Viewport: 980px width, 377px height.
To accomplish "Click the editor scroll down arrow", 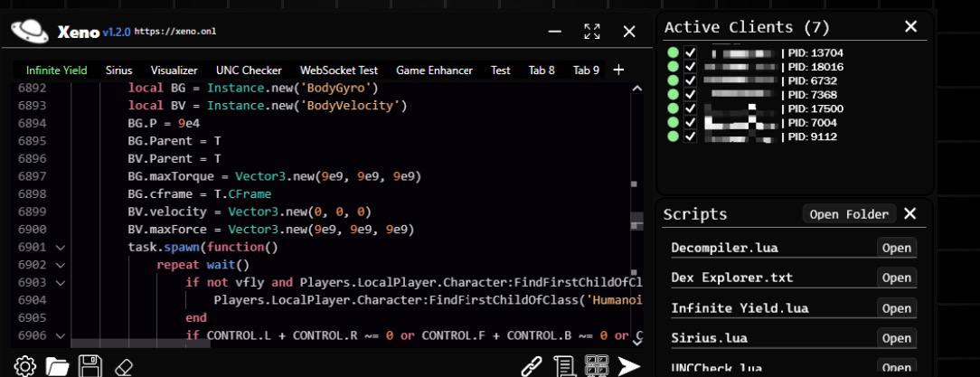I will tap(636, 342).
